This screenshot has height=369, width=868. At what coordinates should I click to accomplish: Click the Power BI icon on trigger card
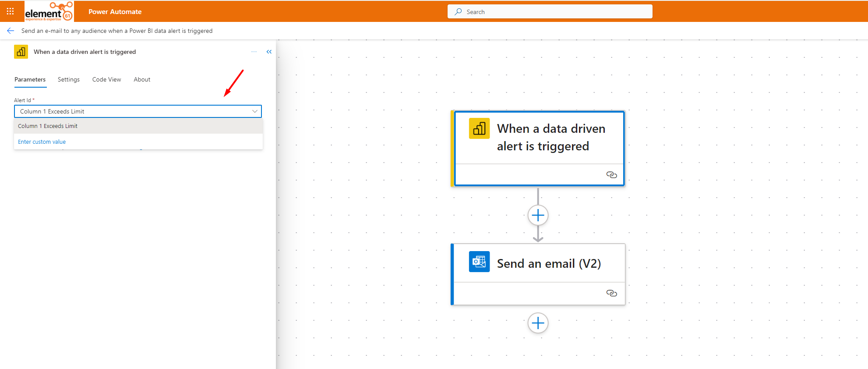(479, 128)
